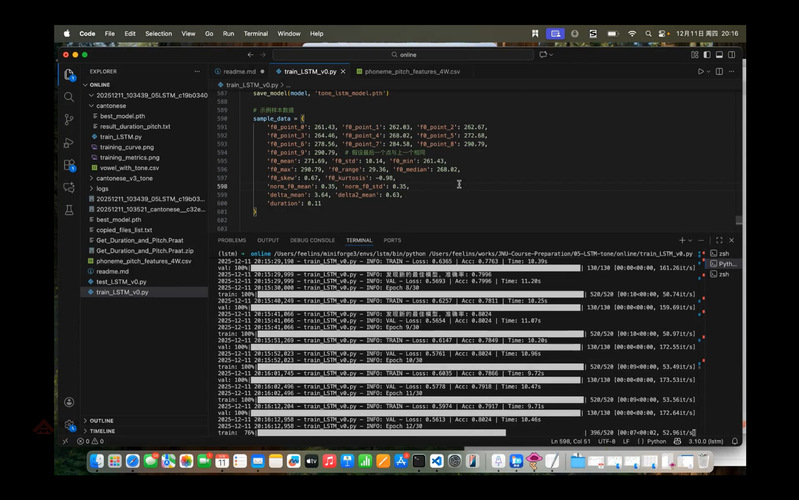Open the Source Control view
The image size is (799, 500).
[69, 118]
